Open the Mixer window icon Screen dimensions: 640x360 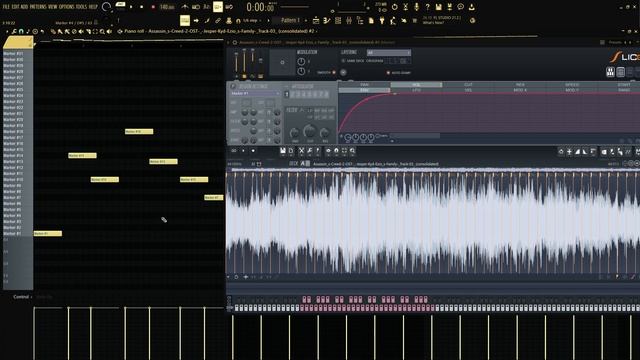pos(349,20)
